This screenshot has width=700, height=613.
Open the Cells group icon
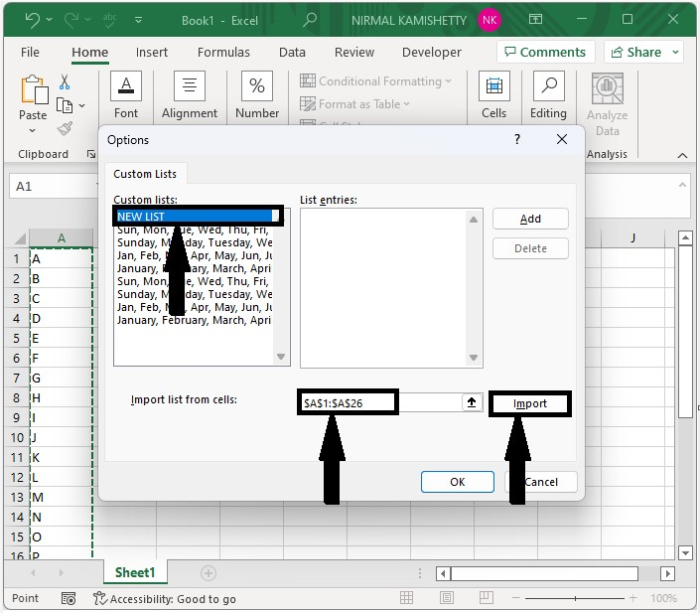[494, 85]
